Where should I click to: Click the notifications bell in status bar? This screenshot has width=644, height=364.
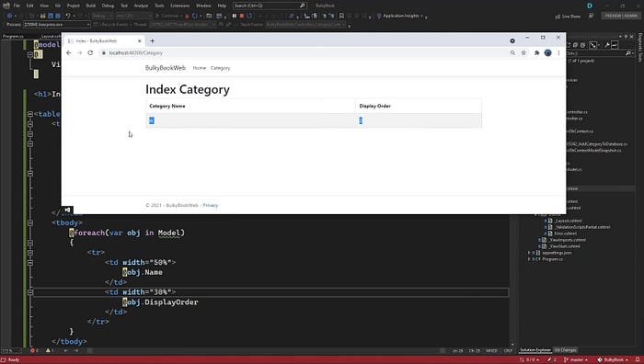pos(638,360)
